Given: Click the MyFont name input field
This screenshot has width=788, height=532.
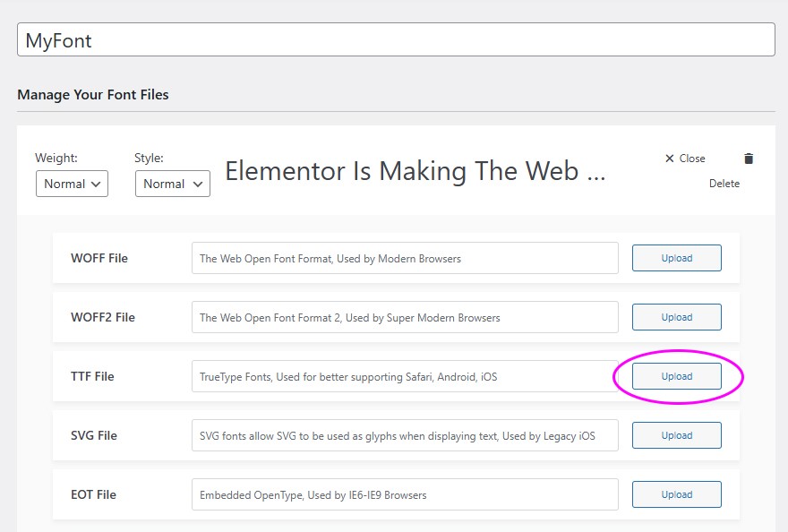Looking at the screenshot, I should 396,39.
